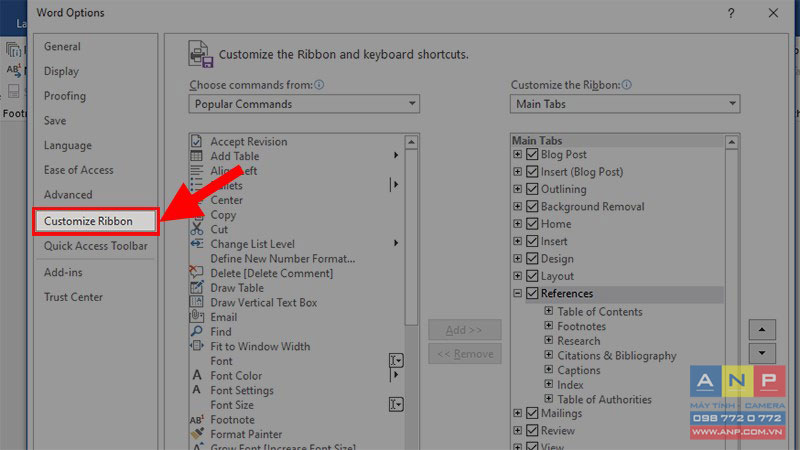Click the Help question mark button
The width and height of the screenshot is (800, 450).
point(731,13)
